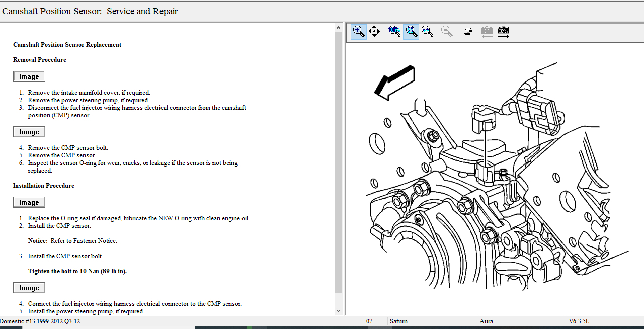Click the zoom out magnifier icon
Screen dimensions: 644x329
[447, 31]
